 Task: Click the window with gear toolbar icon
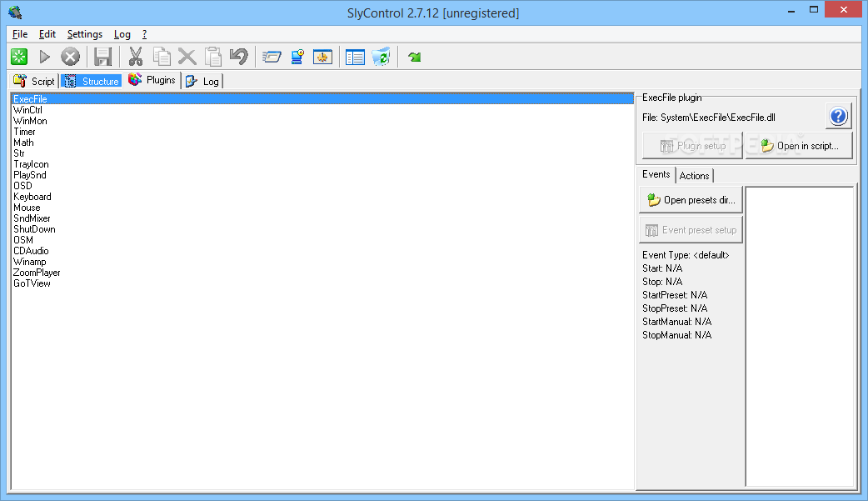(x=322, y=57)
